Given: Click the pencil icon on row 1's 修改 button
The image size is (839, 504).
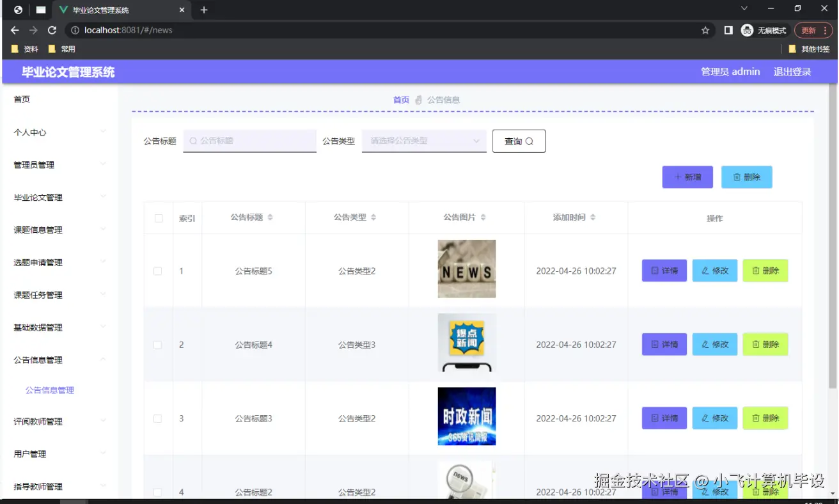Looking at the screenshot, I should 705,271.
